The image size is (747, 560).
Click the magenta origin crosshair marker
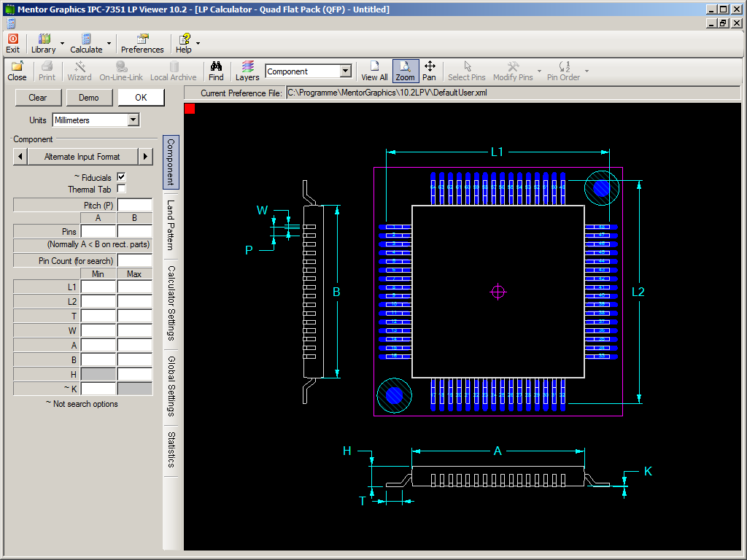coord(498,292)
